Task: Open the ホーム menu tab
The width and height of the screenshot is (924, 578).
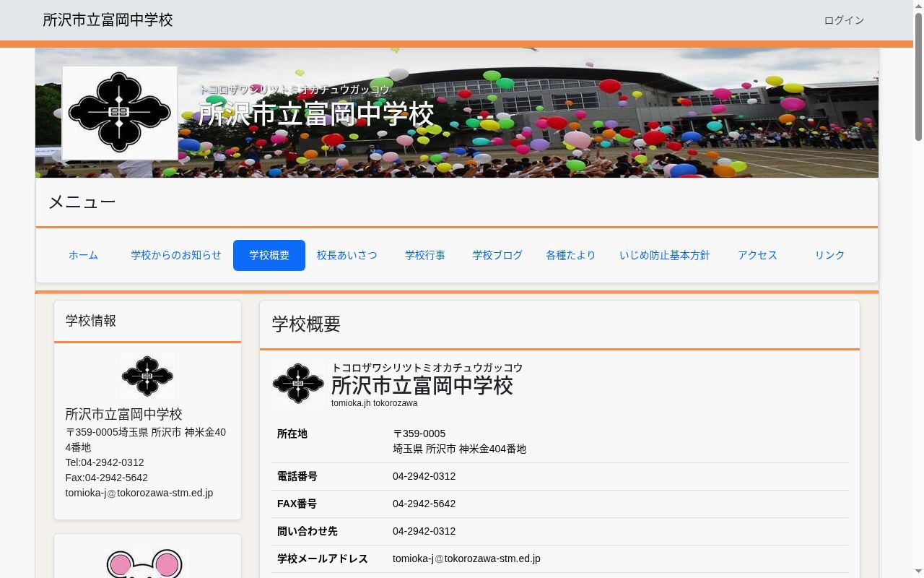Action: click(x=83, y=255)
